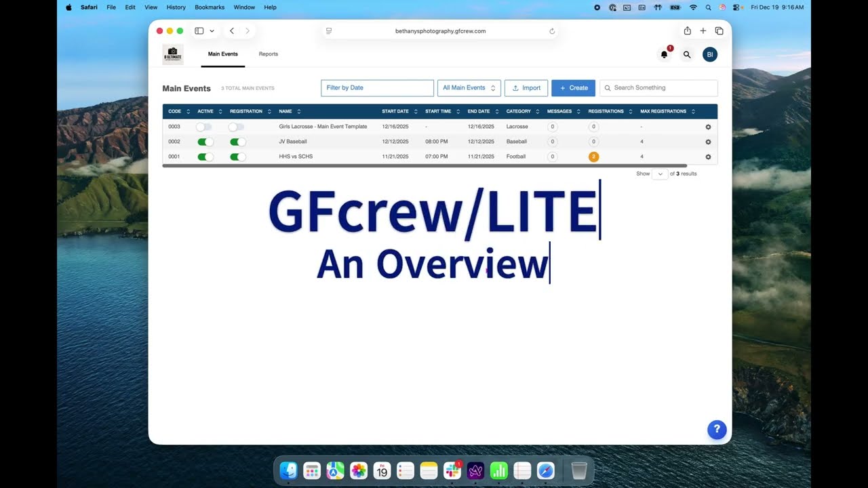Image resolution: width=868 pixels, height=488 pixels.
Task: Open the Apple menu
Action: 68,7
